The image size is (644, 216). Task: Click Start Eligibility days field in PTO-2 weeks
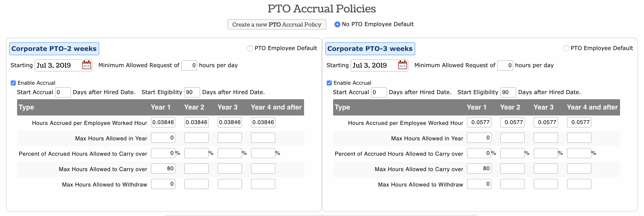point(192,92)
